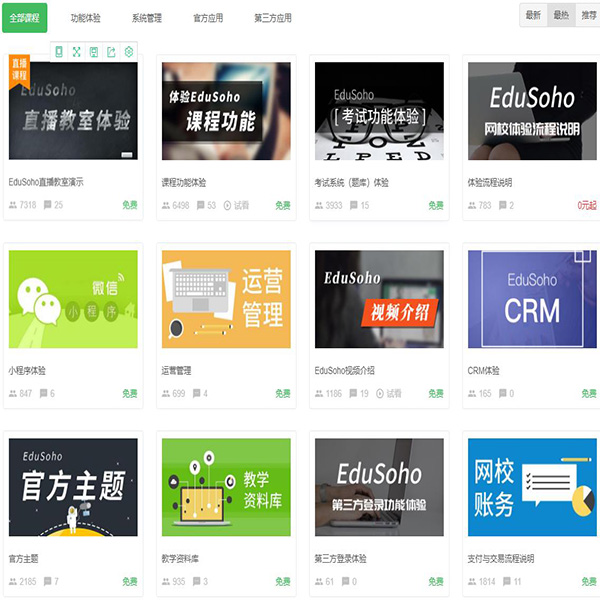Click comment icon on EduSoho视频介绍 card

[353, 393]
